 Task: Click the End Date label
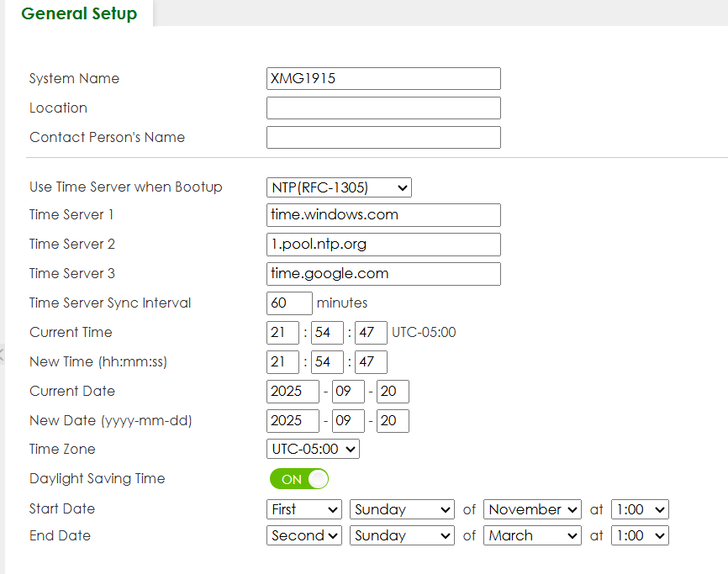60,535
